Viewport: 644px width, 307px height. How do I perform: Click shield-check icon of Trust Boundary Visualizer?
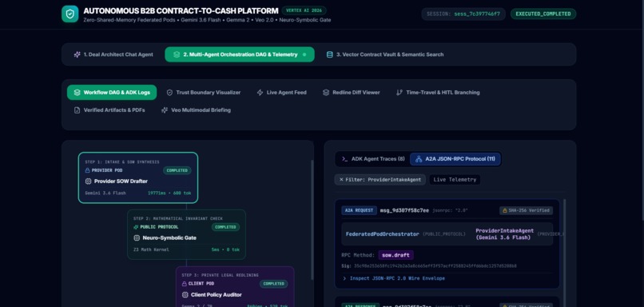169,93
